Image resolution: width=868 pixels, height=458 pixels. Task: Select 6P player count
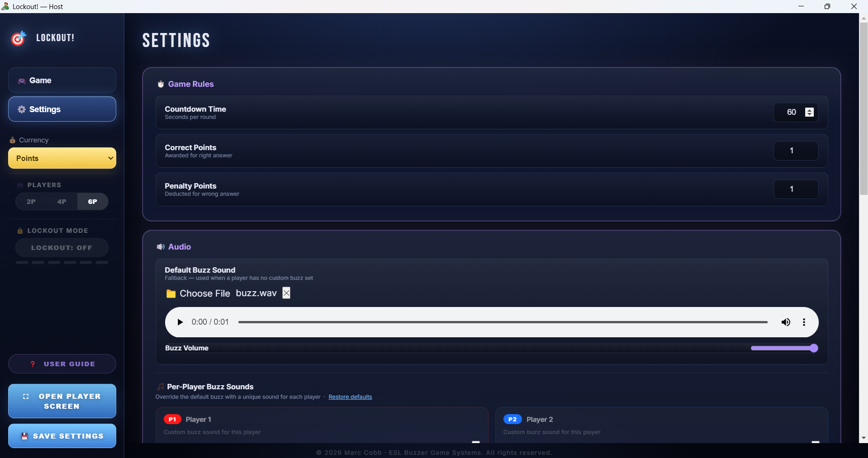click(92, 202)
